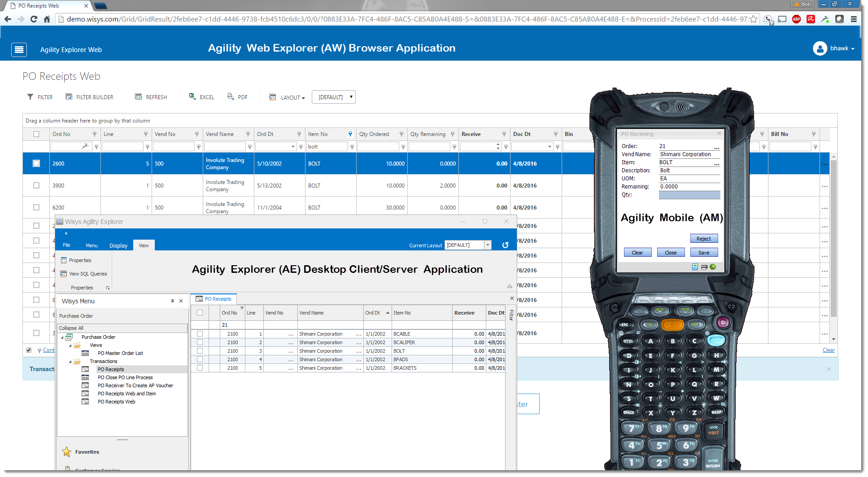The height and width of the screenshot is (477, 868).
Task: Click Receive filter spinner up arrow
Action: [498, 144]
